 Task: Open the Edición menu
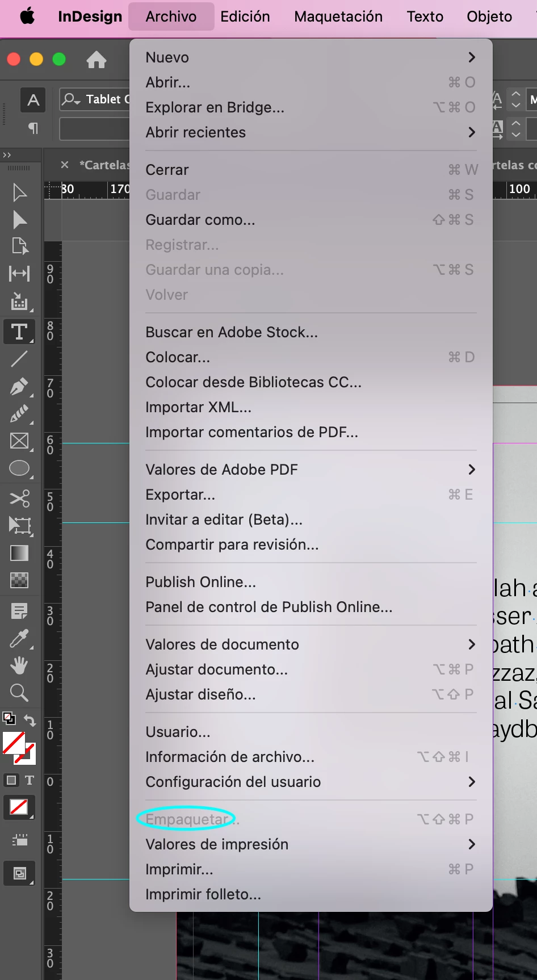[x=245, y=16]
